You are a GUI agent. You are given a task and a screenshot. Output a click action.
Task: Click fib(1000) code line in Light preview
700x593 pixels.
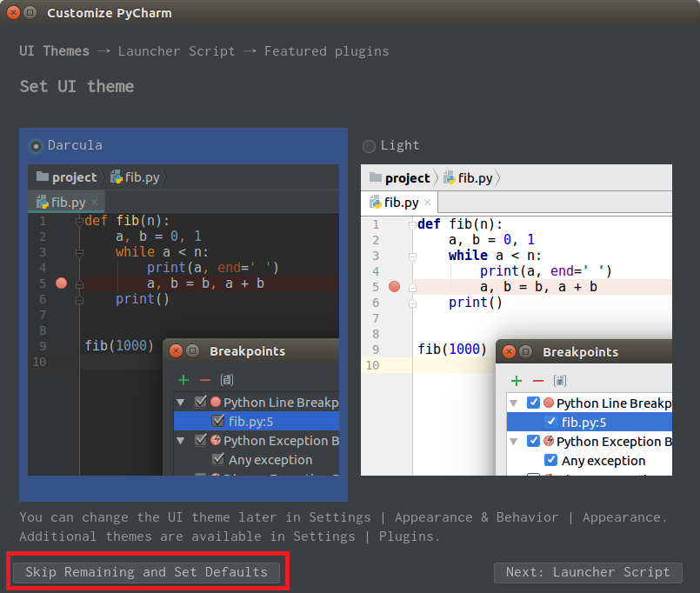click(452, 350)
